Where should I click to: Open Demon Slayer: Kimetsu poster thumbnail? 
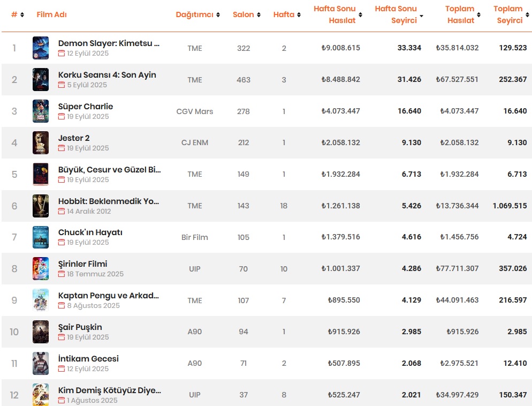pyautogui.click(x=41, y=48)
